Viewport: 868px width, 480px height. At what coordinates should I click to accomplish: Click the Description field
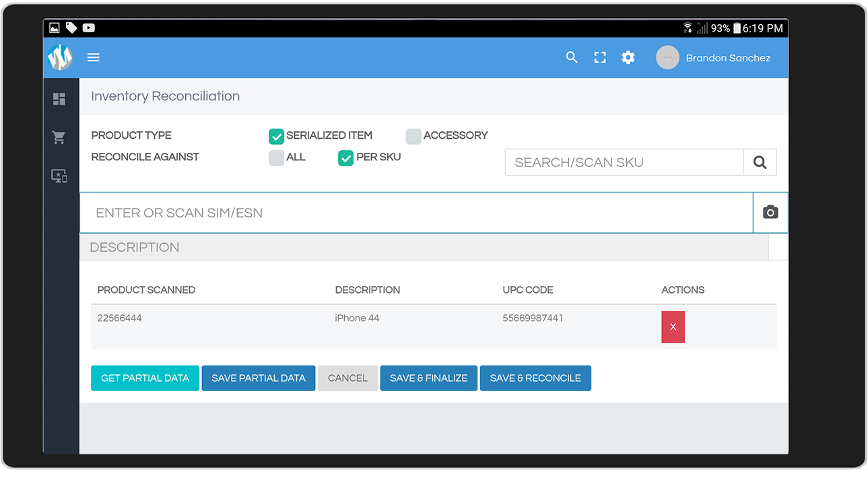click(x=424, y=247)
